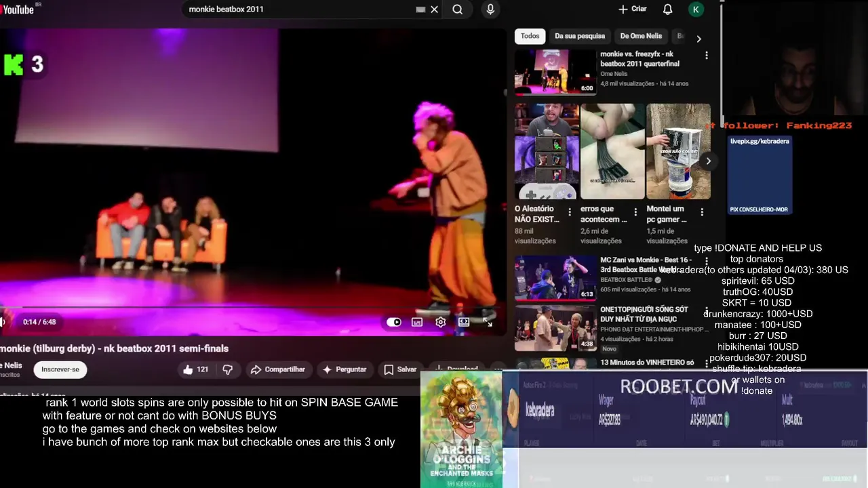This screenshot has width=868, height=488.
Task: Enter fullscreen with the player's corner icon
Action: coord(488,322)
